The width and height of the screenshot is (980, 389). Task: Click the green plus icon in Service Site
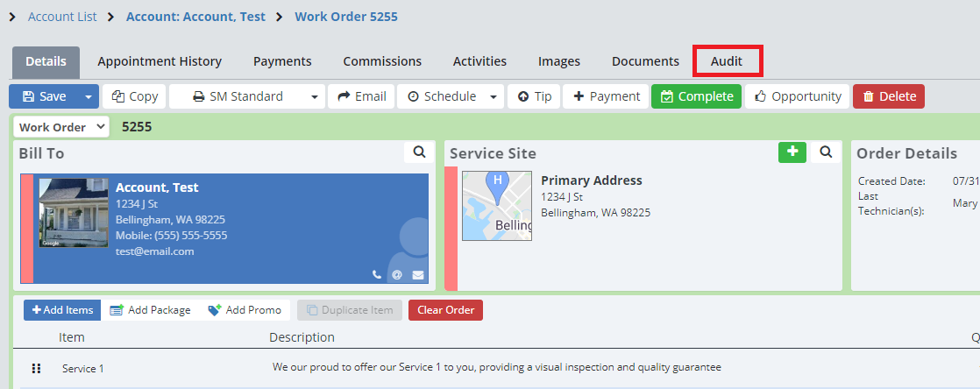(x=792, y=152)
